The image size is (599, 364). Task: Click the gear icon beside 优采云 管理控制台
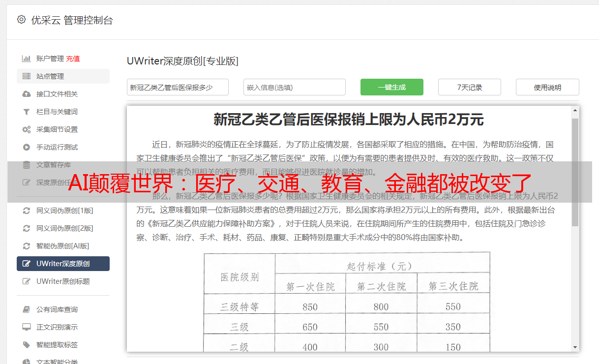21,20
